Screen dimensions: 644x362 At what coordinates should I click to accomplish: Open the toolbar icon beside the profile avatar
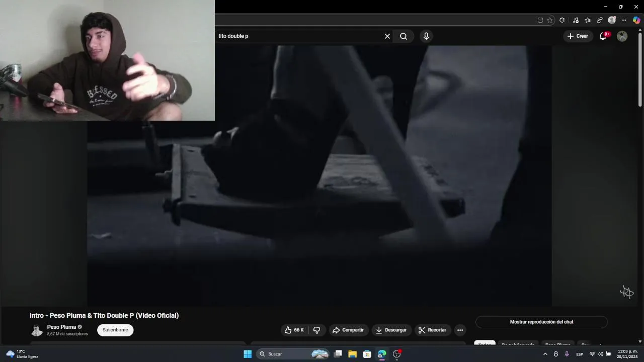pyautogui.click(x=600, y=20)
